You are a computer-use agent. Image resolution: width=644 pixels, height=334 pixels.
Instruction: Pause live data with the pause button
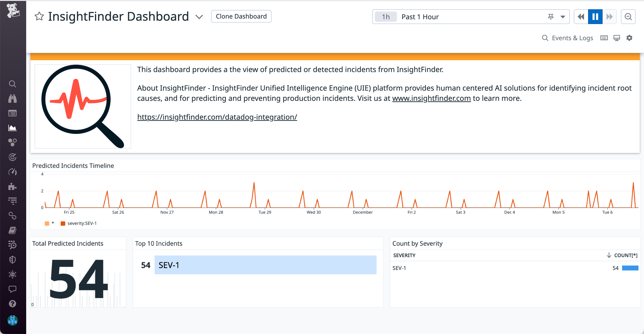pos(595,16)
